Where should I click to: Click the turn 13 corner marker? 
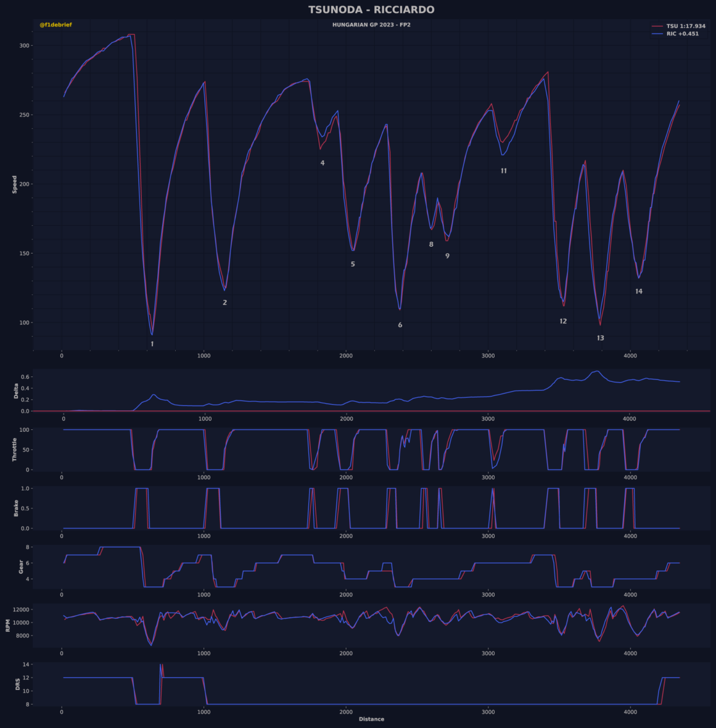600,338
